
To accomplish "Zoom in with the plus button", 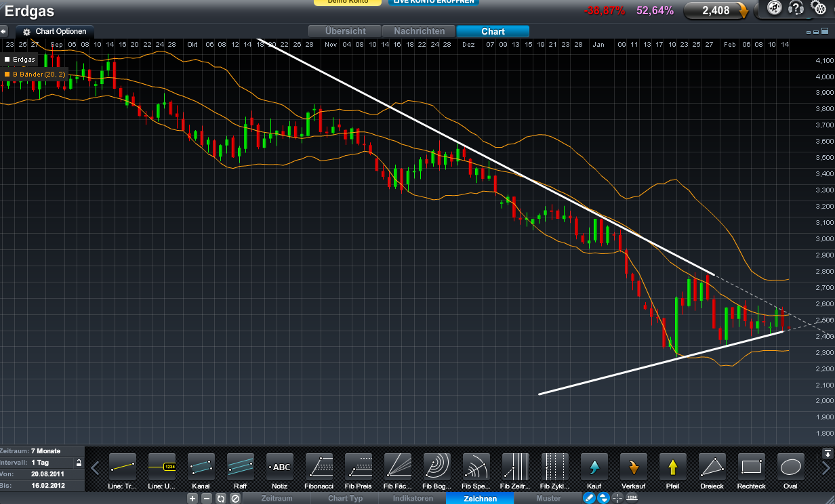I will tap(192, 499).
